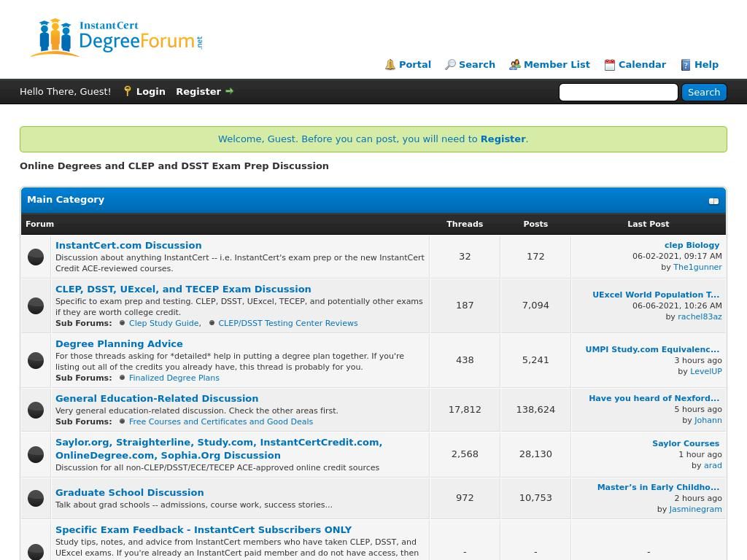
Task: Open last post 'Have you heard of Nexford...'
Action: (x=654, y=398)
